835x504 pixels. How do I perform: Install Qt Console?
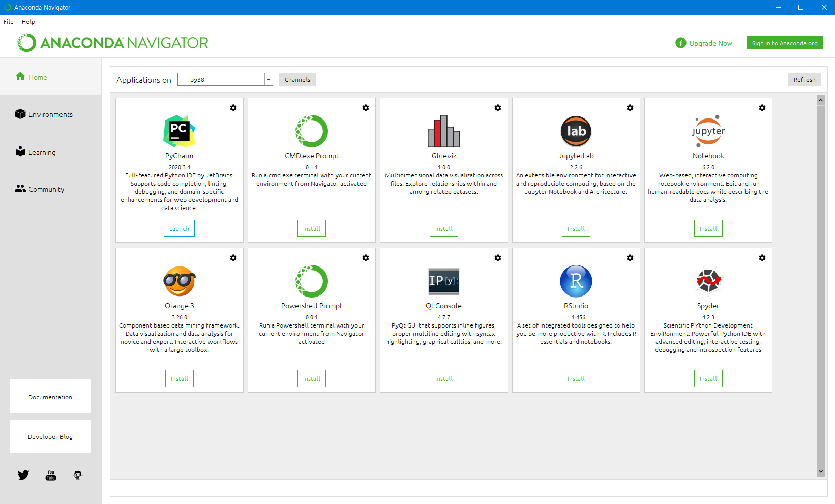coord(444,378)
